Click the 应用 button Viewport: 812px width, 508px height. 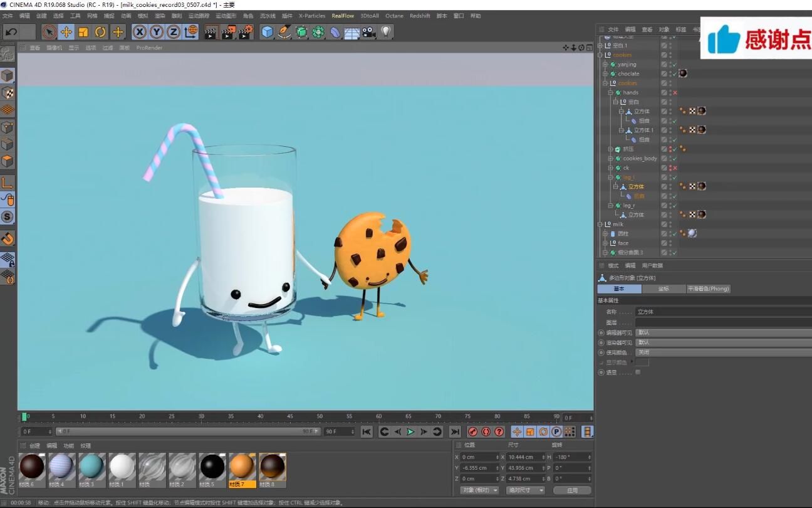[x=572, y=490]
